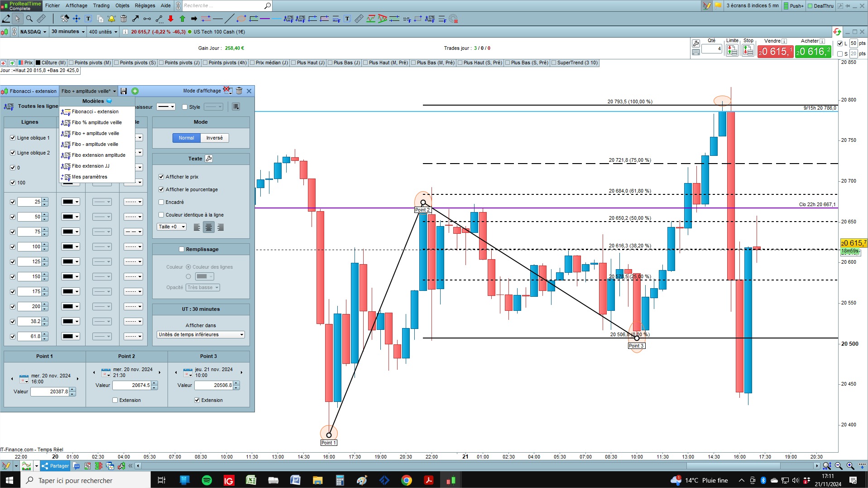Open the 30 minutes timeframe dropdown
The image size is (868, 488).
[x=67, y=32]
